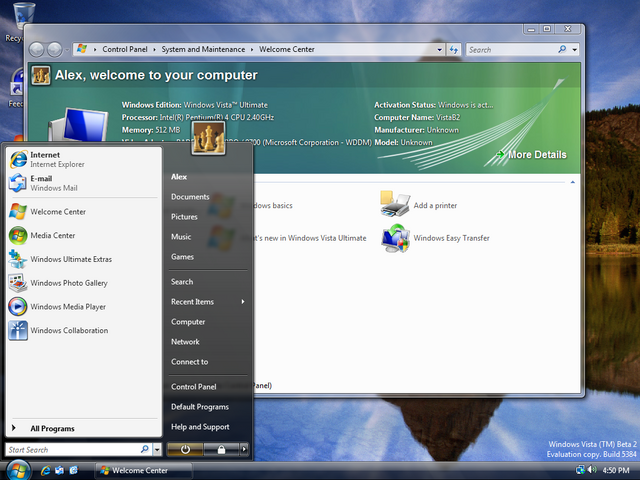Open search options dropdown arrow

pyautogui.click(x=574, y=50)
